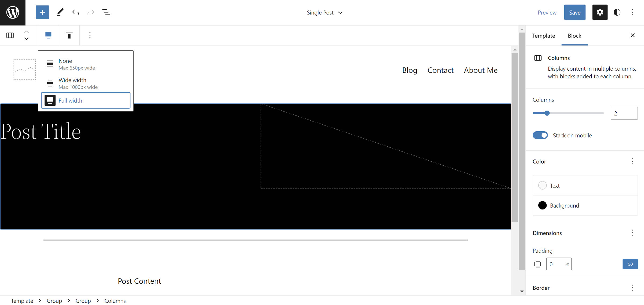Click the Undo arrow icon
Viewport: 644px width, 305px height.
(75, 12)
